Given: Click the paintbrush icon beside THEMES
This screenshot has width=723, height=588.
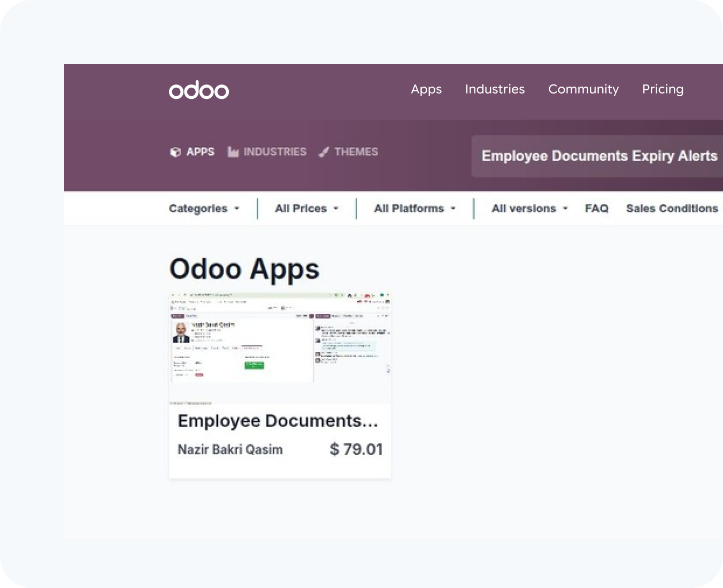Looking at the screenshot, I should tap(324, 152).
